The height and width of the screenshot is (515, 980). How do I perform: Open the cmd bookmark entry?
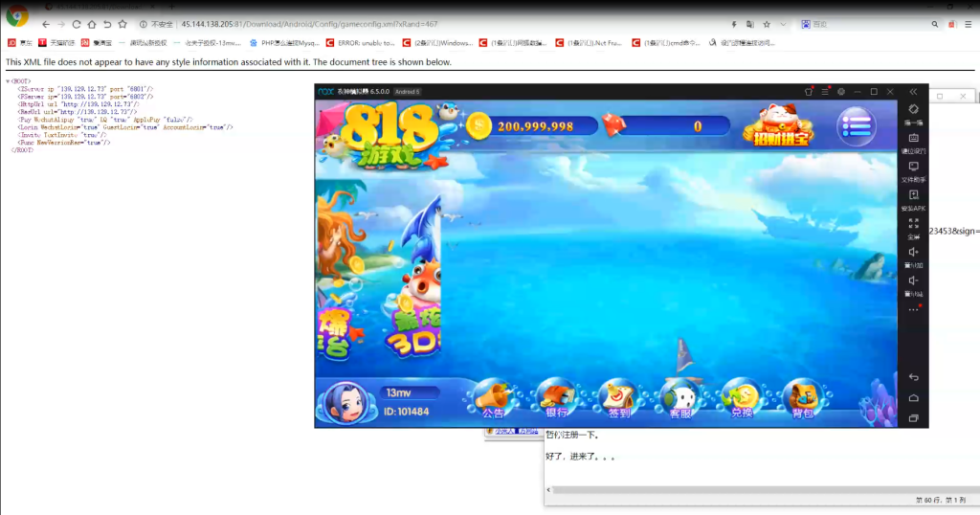[666, 43]
